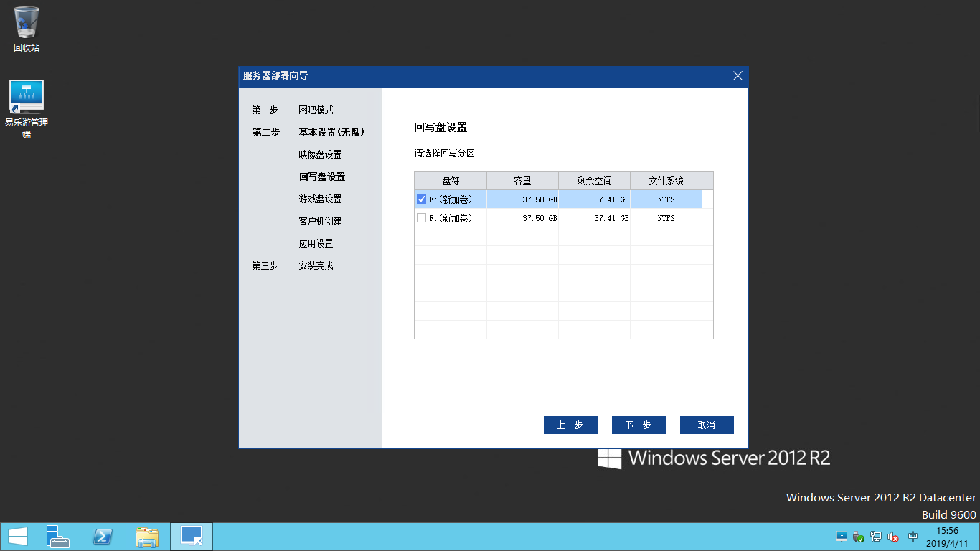The width and height of the screenshot is (980, 551).
Task: Click the 第一步 label
Action: coord(265,110)
